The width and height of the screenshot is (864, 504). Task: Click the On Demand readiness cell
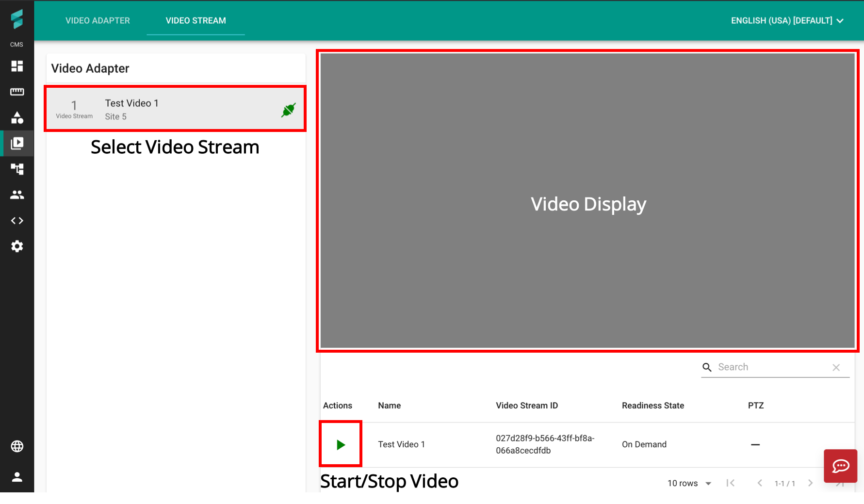[644, 444]
